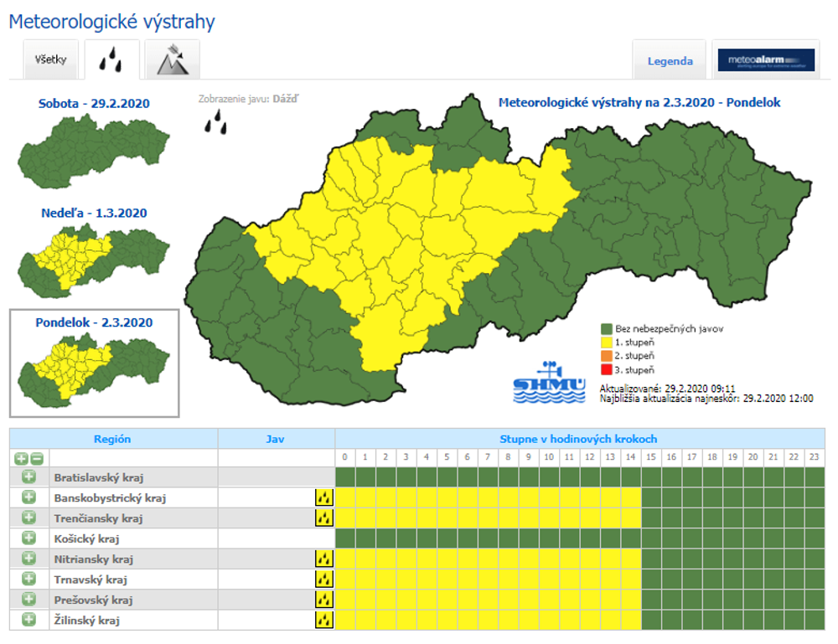Collapse all regions with minus button

click(x=36, y=458)
